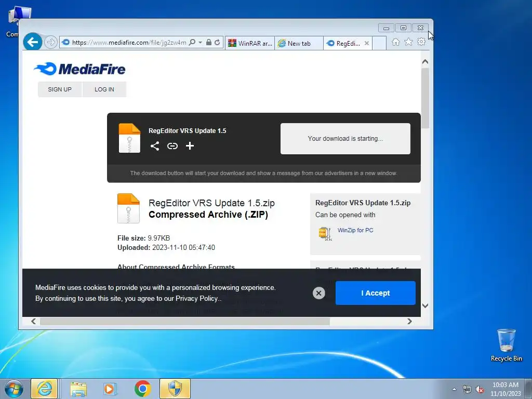Click the zip file icon beside Compressed Archive heading
532x399 pixels.
(x=128, y=208)
